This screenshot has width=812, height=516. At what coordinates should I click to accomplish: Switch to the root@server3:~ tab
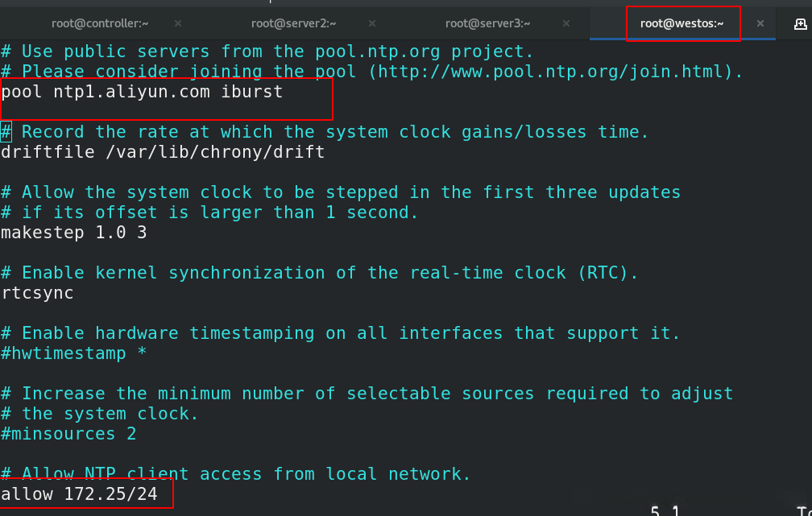[x=488, y=23]
